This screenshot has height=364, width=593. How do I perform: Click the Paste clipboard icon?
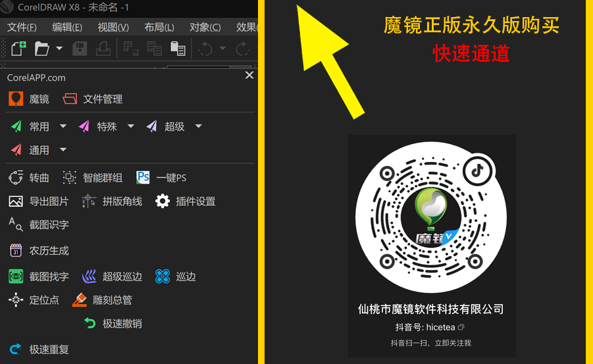coord(178,49)
